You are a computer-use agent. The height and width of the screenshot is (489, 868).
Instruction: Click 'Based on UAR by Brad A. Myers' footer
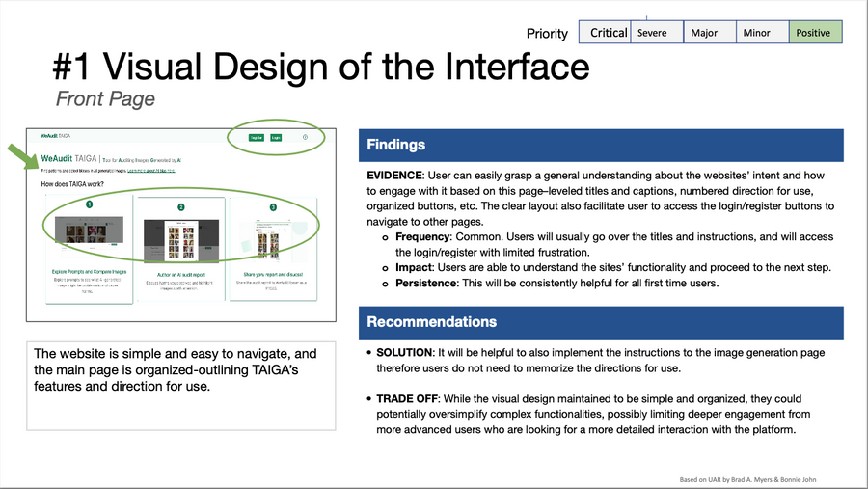[x=747, y=479]
